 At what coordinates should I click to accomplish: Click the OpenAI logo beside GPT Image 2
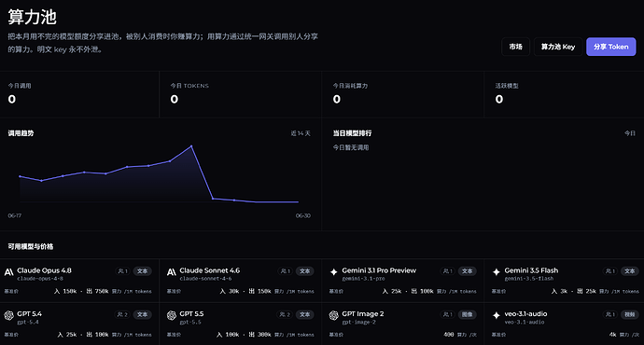point(334,315)
